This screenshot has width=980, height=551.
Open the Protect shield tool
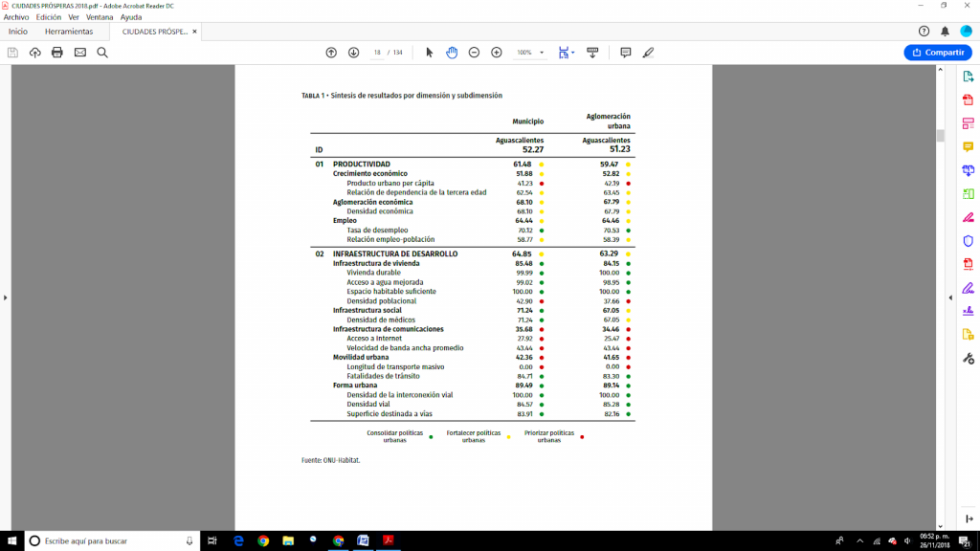tap(968, 240)
